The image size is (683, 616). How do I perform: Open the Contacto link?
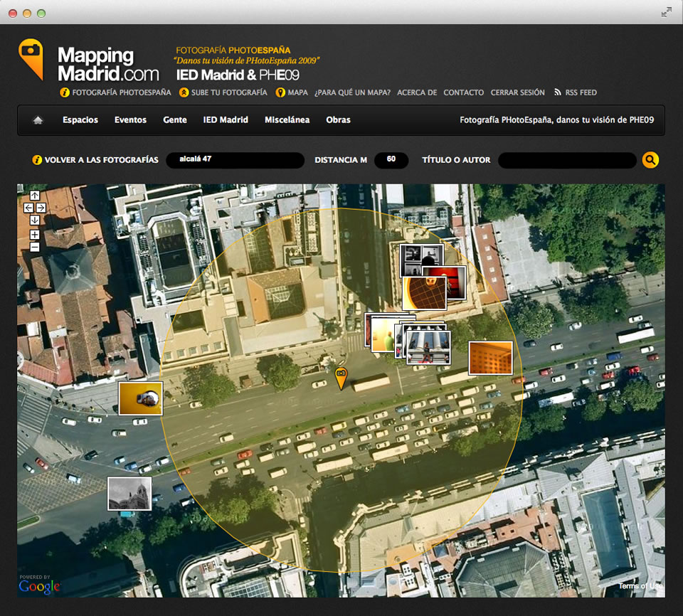[463, 92]
